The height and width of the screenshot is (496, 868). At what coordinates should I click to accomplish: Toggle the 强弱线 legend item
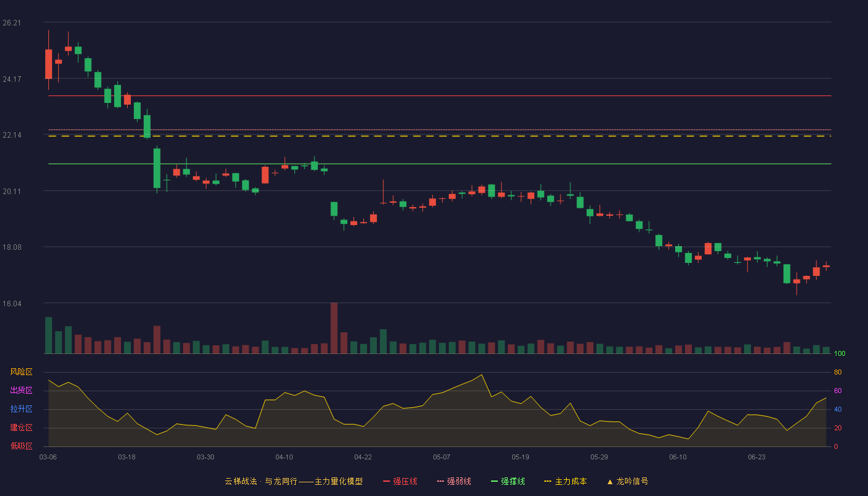(x=454, y=481)
